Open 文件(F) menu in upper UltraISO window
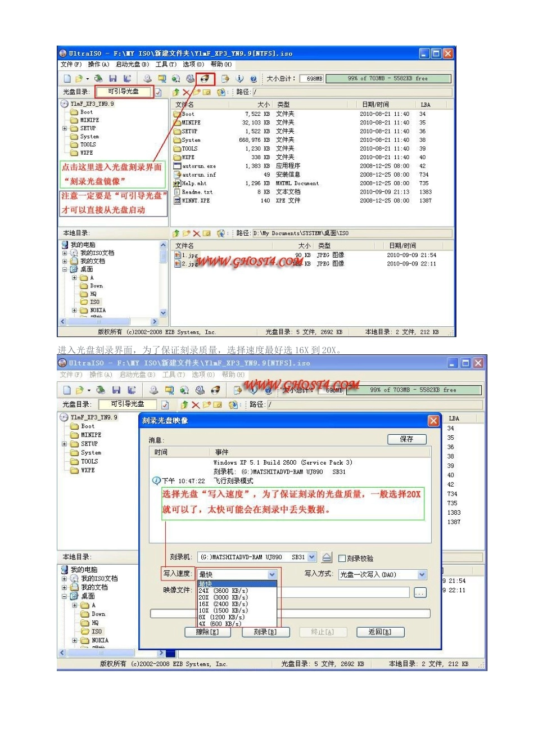The height and width of the screenshot is (756, 534). click(x=71, y=65)
